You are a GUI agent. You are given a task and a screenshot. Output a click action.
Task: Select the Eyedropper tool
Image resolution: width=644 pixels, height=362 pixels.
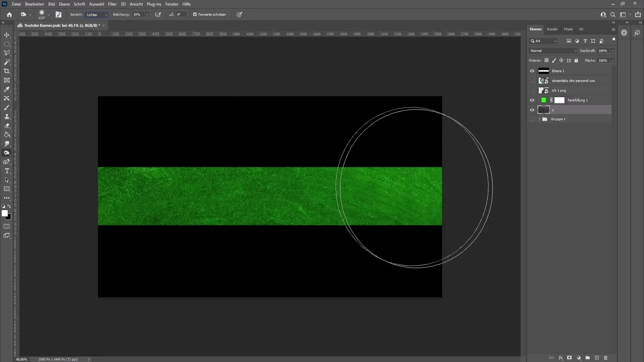[7, 89]
